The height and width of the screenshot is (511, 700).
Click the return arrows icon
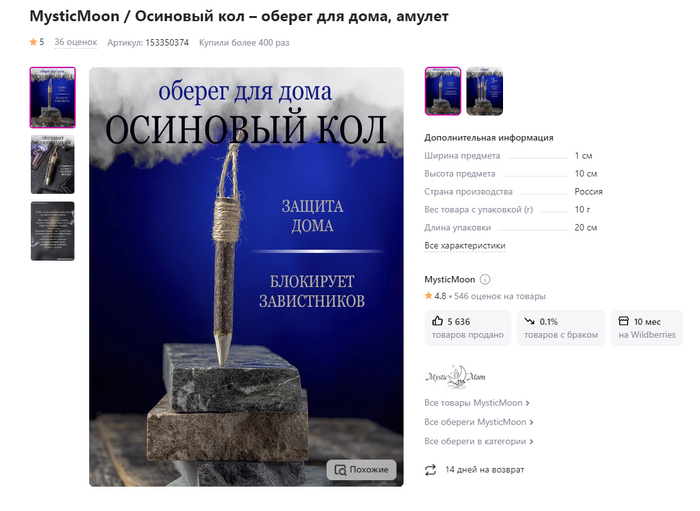tap(430, 469)
